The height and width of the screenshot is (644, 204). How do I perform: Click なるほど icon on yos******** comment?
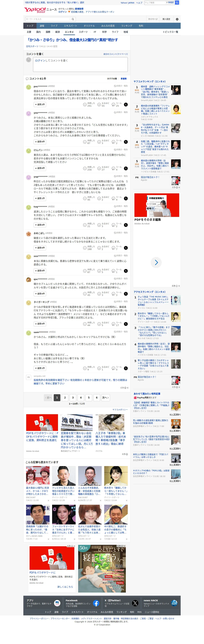click(99, 142)
